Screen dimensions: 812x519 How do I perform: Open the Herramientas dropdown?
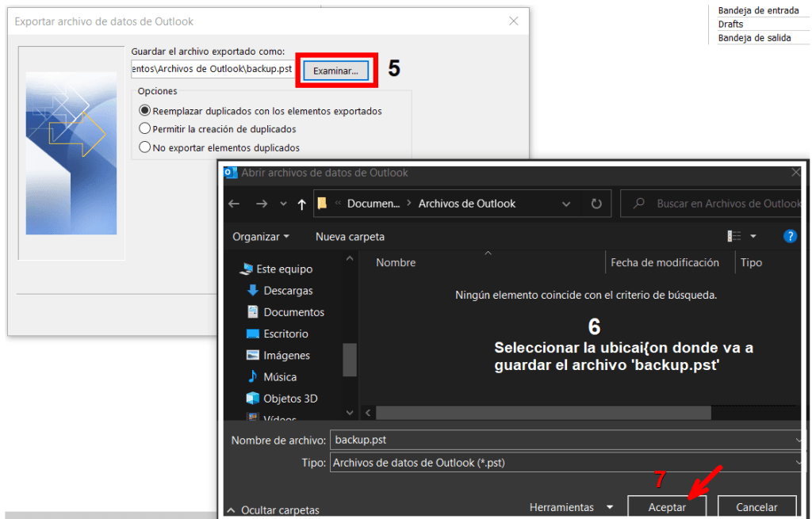pos(571,508)
